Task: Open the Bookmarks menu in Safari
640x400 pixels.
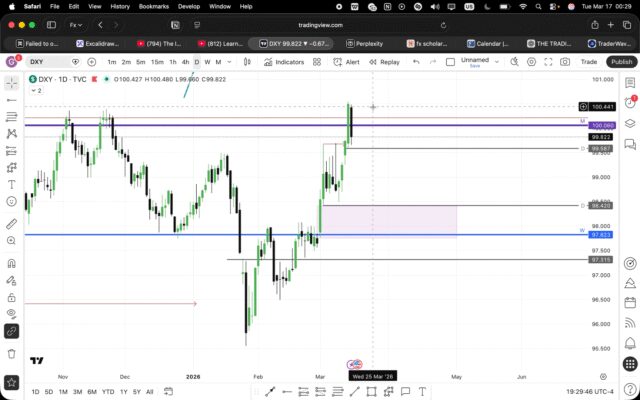Action: [x=154, y=6]
